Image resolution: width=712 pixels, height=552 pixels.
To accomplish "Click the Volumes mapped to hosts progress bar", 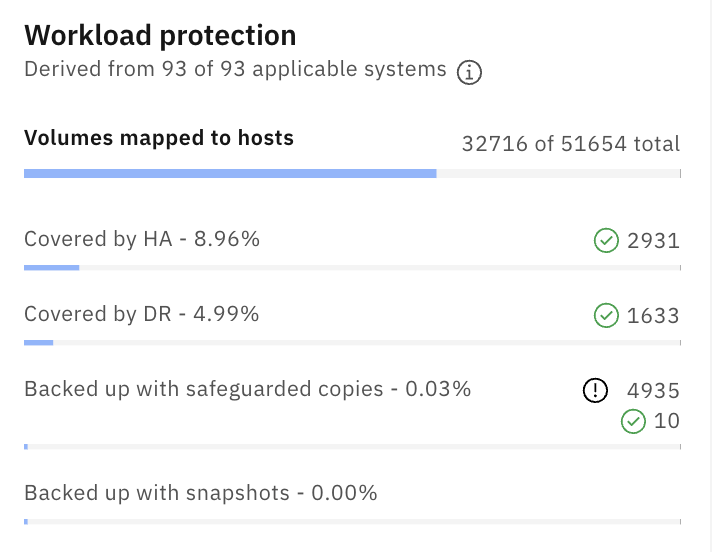I will click(352, 173).
